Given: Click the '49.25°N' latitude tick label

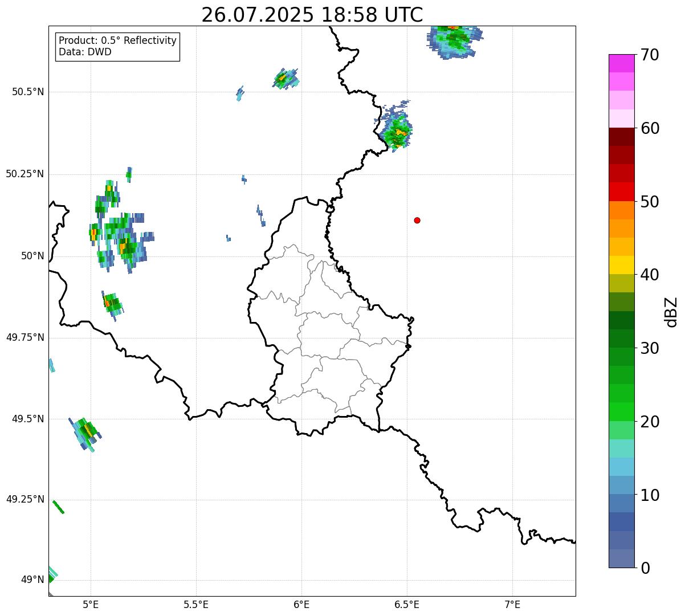Looking at the screenshot, I should (25, 499).
